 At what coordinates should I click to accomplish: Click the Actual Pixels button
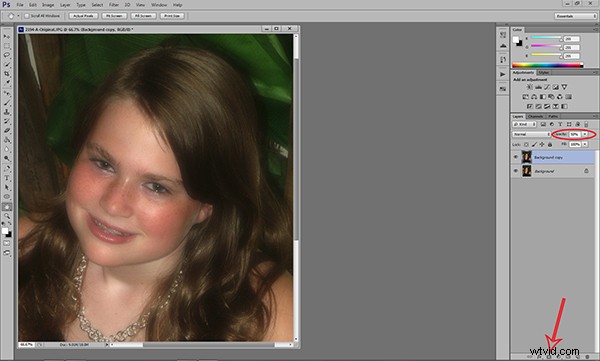(83, 16)
